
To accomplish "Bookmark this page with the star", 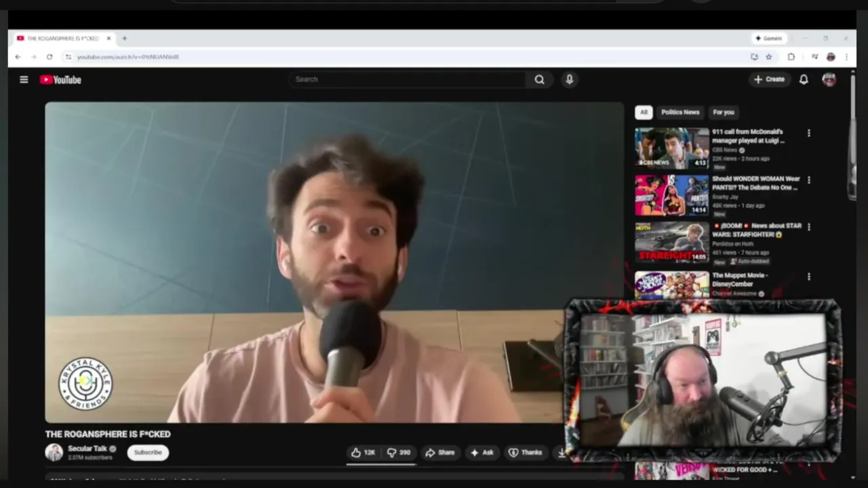I will pos(769,57).
